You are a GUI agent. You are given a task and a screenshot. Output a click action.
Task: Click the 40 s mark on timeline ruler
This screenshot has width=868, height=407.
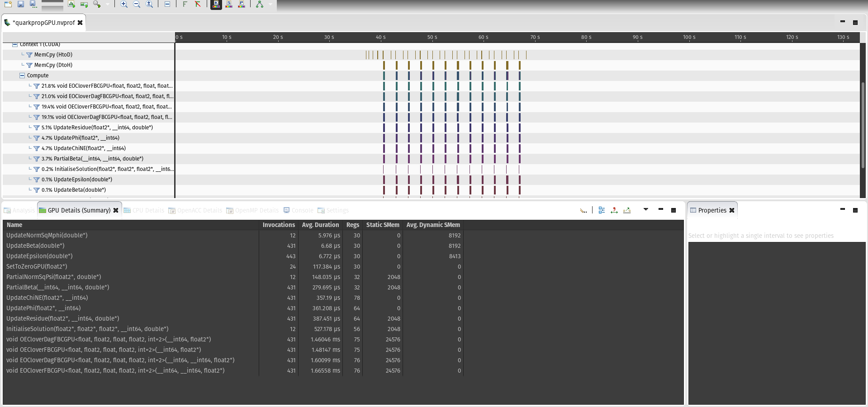(x=381, y=37)
